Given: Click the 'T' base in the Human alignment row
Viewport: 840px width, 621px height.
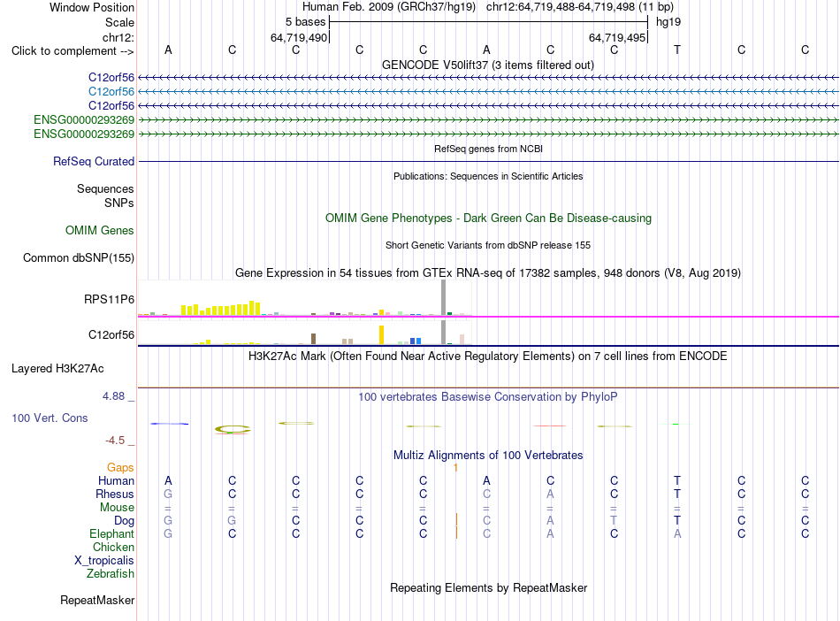Looking at the screenshot, I should (677, 480).
